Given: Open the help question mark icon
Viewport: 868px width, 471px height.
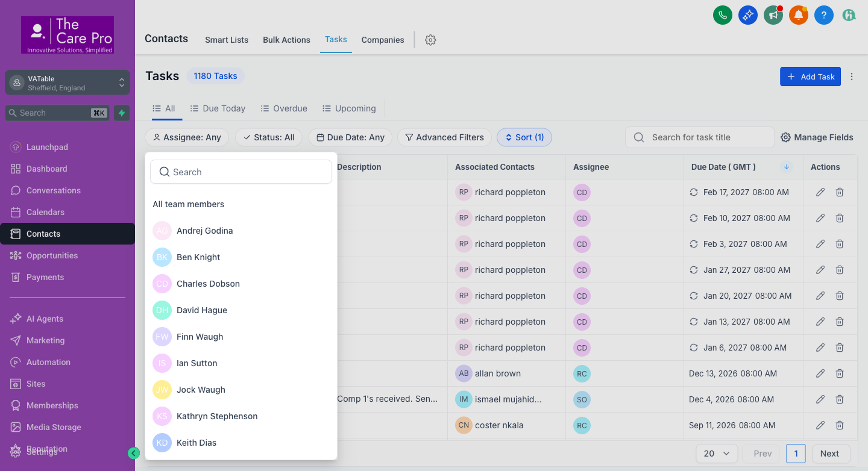Looking at the screenshot, I should tap(823, 15).
